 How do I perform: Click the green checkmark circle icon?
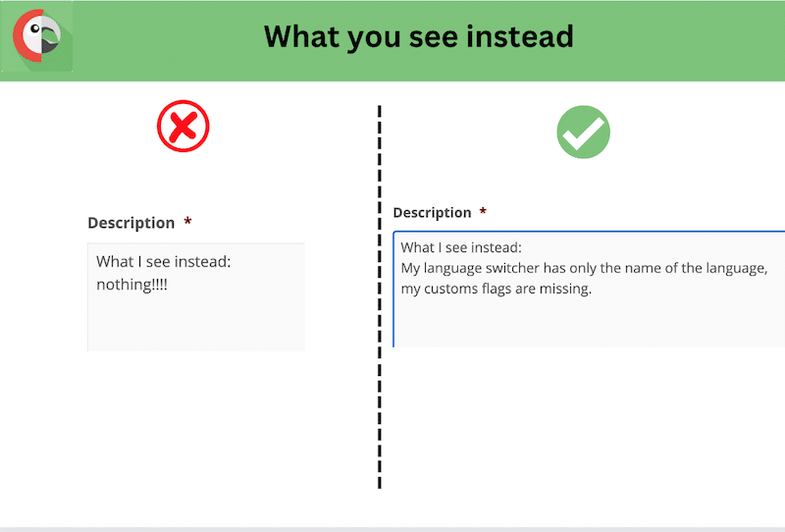point(583,133)
